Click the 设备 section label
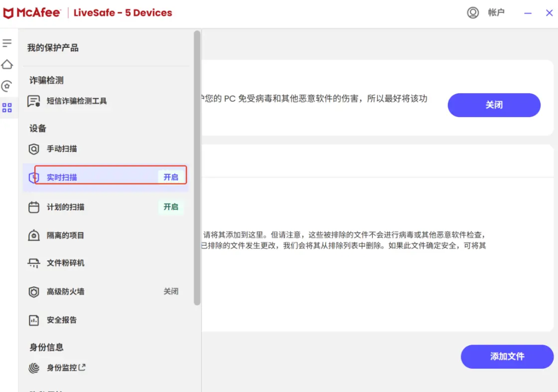Viewport: 558px width, 392px height. pos(38,128)
